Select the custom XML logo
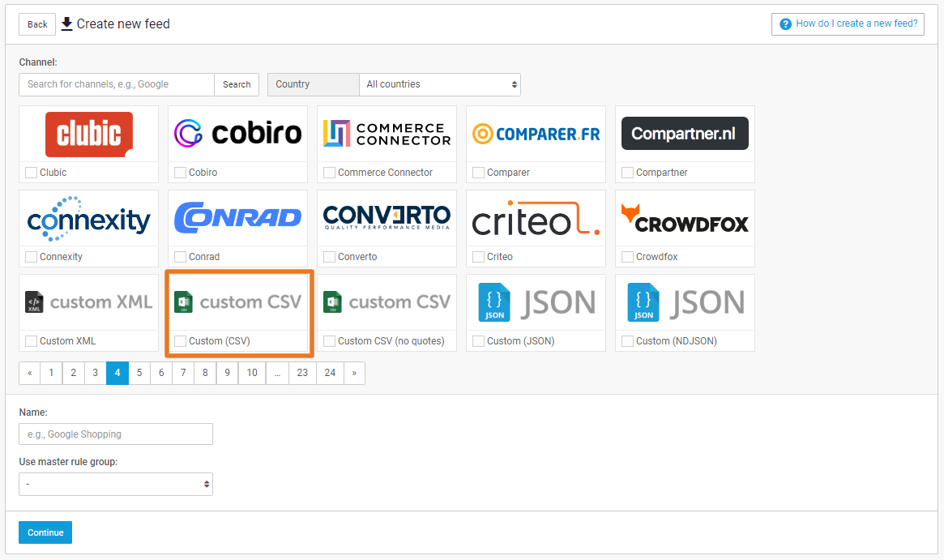The height and width of the screenshot is (560, 944). (89, 301)
